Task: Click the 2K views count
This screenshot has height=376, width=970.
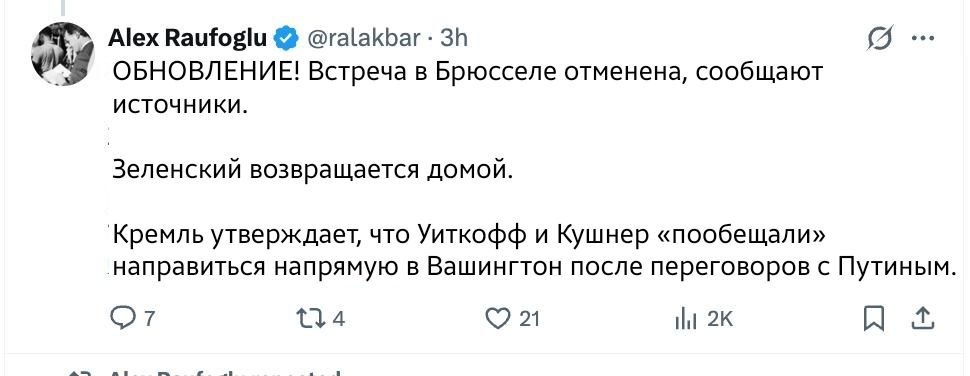Action: (719, 320)
